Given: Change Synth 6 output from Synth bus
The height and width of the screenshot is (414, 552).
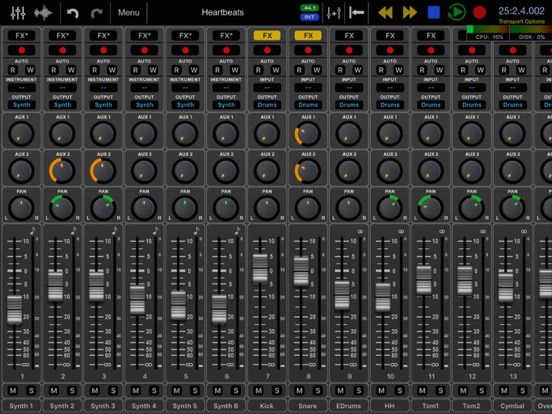Looking at the screenshot, I should tap(226, 105).
